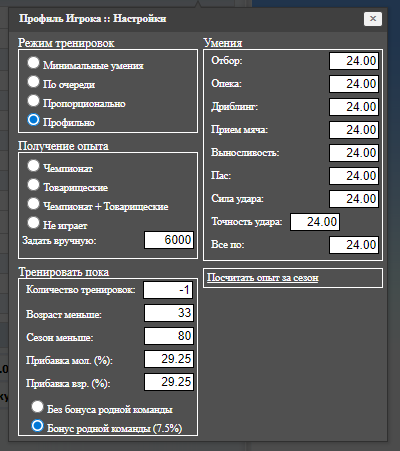Open the Посчитать опыт за сезон link
Image resolution: width=400 pixels, height=451 pixels.
coord(263,278)
